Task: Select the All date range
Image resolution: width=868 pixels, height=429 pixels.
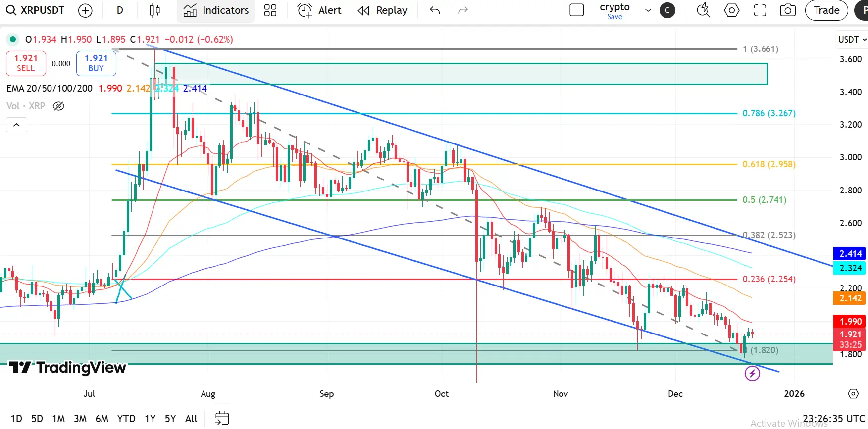Action: (x=191, y=419)
